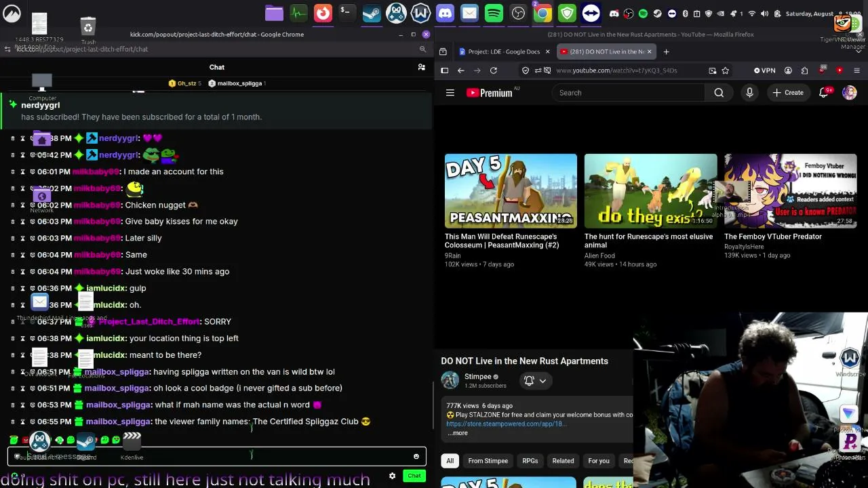The height and width of the screenshot is (488, 868).
Task: Open YouTube notifications bell in header
Action: tap(824, 93)
